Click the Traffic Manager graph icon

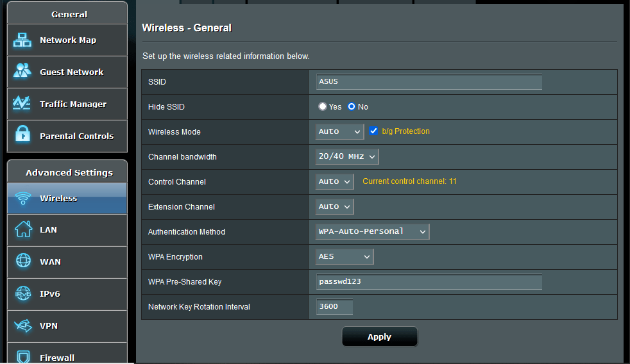tap(22, 104)
